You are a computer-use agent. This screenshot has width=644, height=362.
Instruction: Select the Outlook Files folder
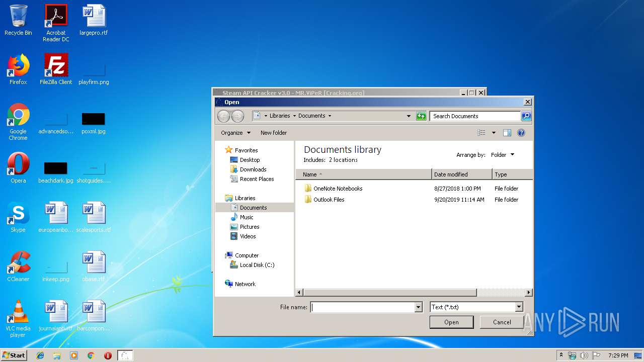(325, 200)
